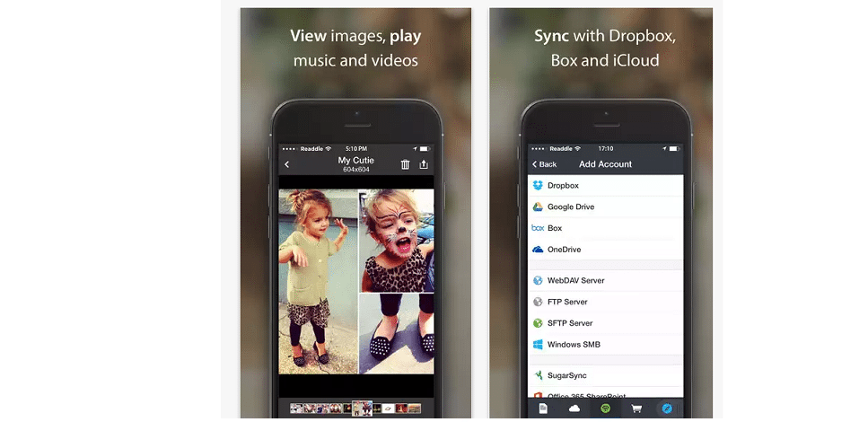Tap the main My Cutie collage image
Viewport: 868px width, 422px height.
click(356, 282)
